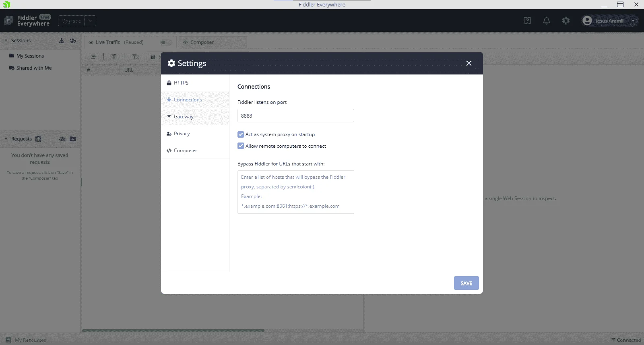Click the Free badge next to Fiddler
The image size is (644, 345).
pos(45,17)
